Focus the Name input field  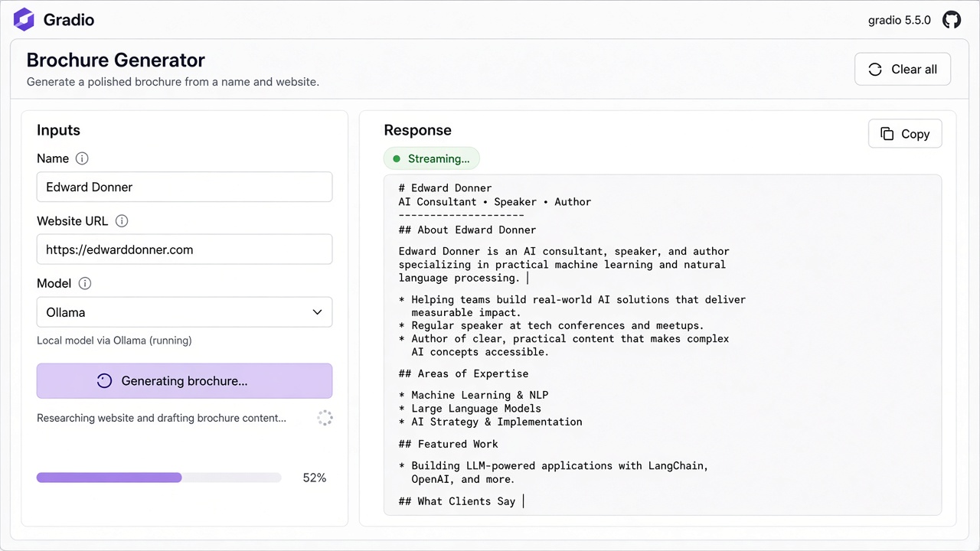point(185,187)
